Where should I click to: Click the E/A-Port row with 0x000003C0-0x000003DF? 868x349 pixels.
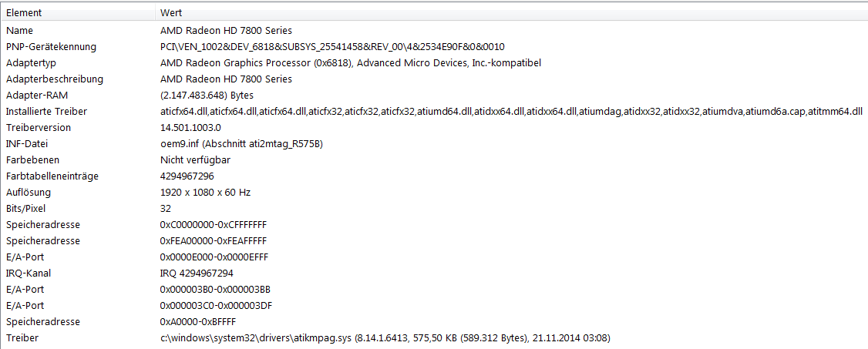(434, 305)
